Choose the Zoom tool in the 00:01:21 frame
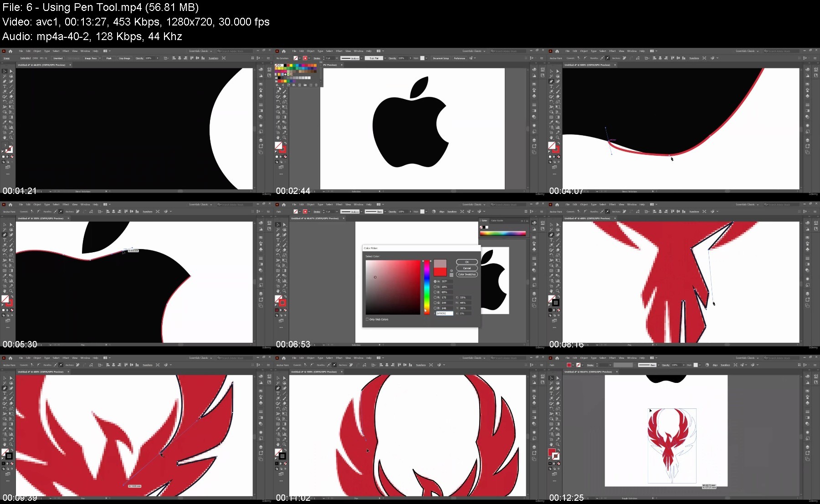 point(11,137)
